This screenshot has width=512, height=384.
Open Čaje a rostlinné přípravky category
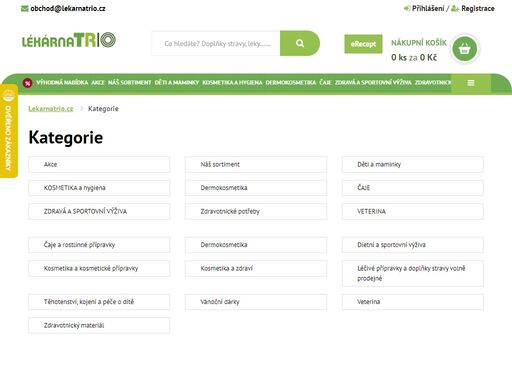point(99,245)
